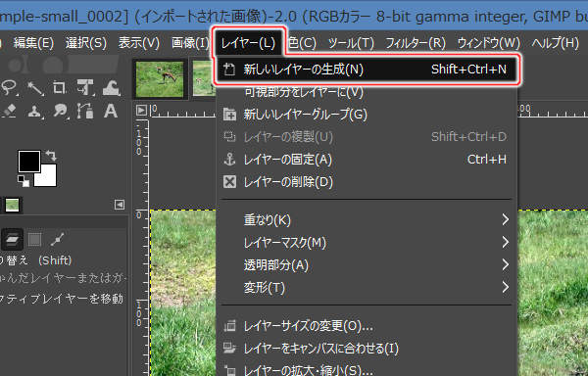Open the image menu button at ruler corner
Screen dimensions: 588x376
click(141, 110)
